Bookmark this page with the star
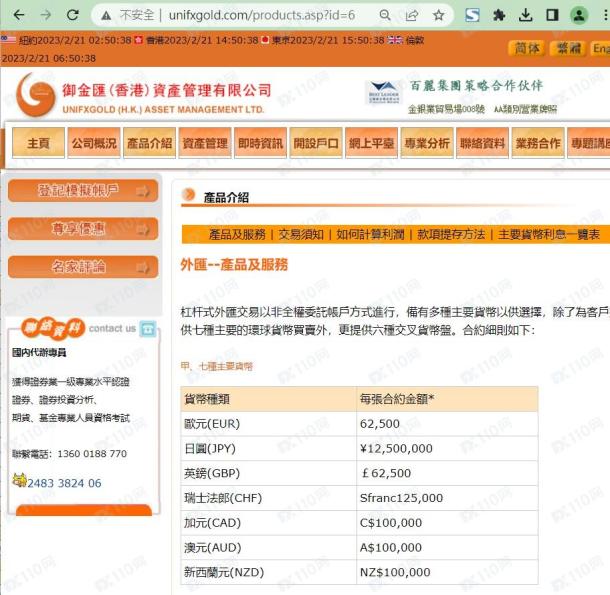 (438, 15)
